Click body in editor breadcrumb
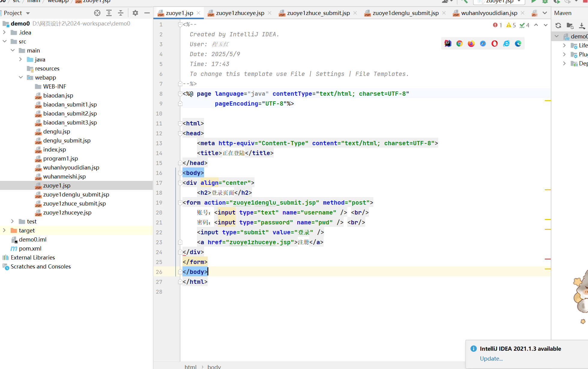This screenshot has height=369, width=588. [214, 367]
